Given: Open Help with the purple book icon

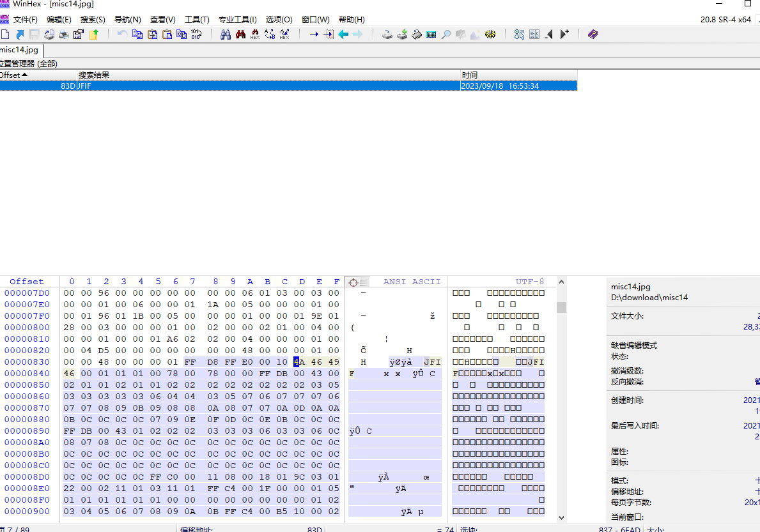Looking at the screenshot, I should click(x=593, y=34).
